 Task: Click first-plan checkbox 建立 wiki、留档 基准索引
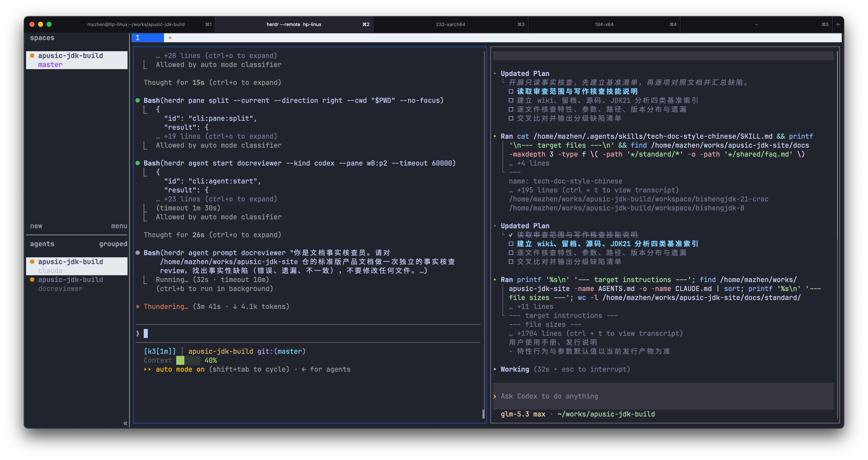click(x=511, y=100)
